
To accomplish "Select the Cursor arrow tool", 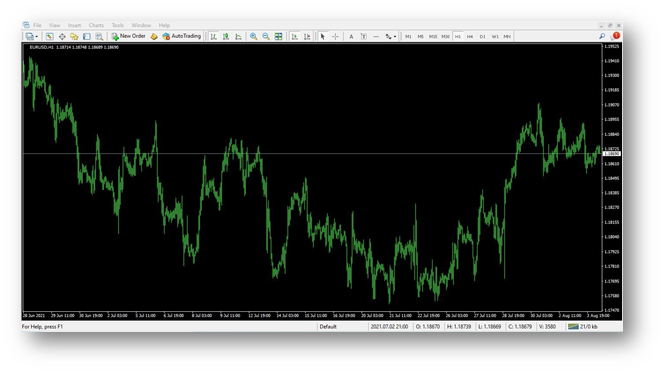I will click(x=323, y=36).
